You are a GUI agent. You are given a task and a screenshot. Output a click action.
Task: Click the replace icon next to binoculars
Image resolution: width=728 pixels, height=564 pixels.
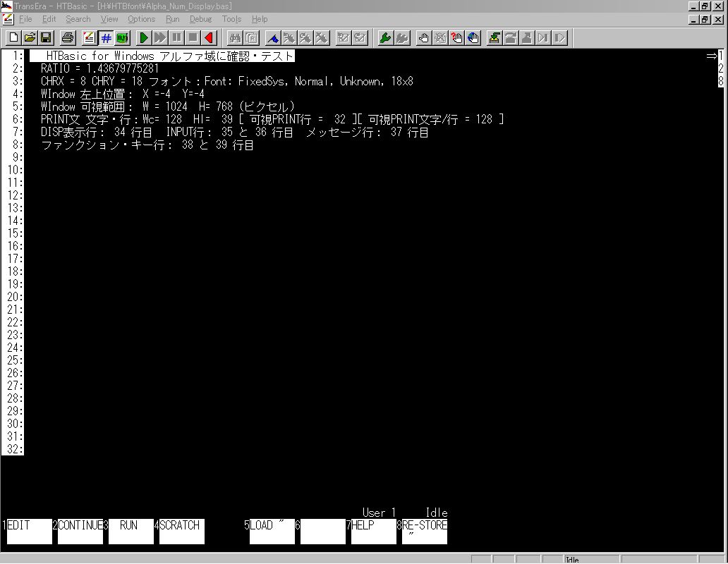point(251,37)
